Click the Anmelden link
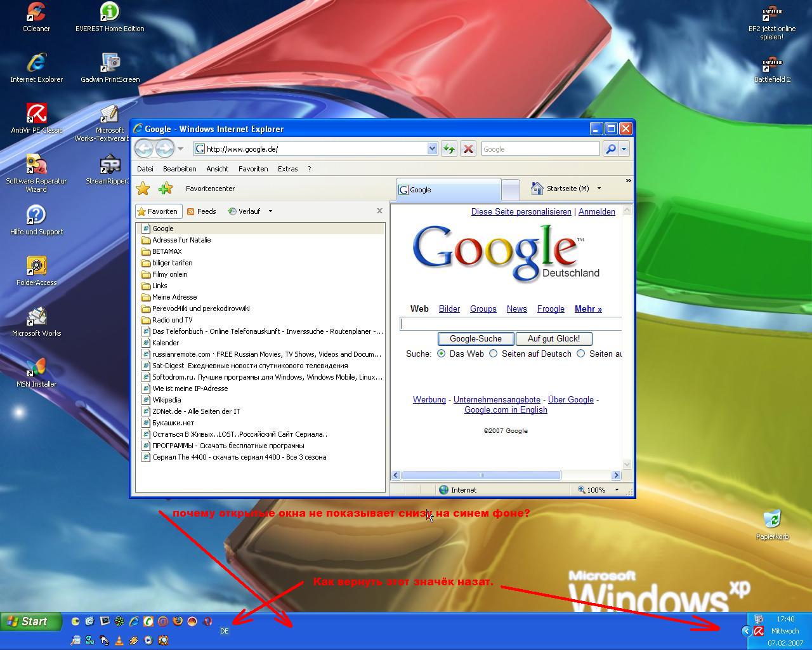 (x=596, y=211)
